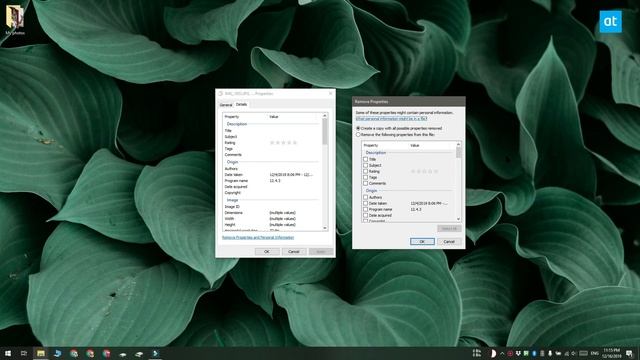640x360 pixels.
Task: Switch input language from ENG
Action: [594, 353]
